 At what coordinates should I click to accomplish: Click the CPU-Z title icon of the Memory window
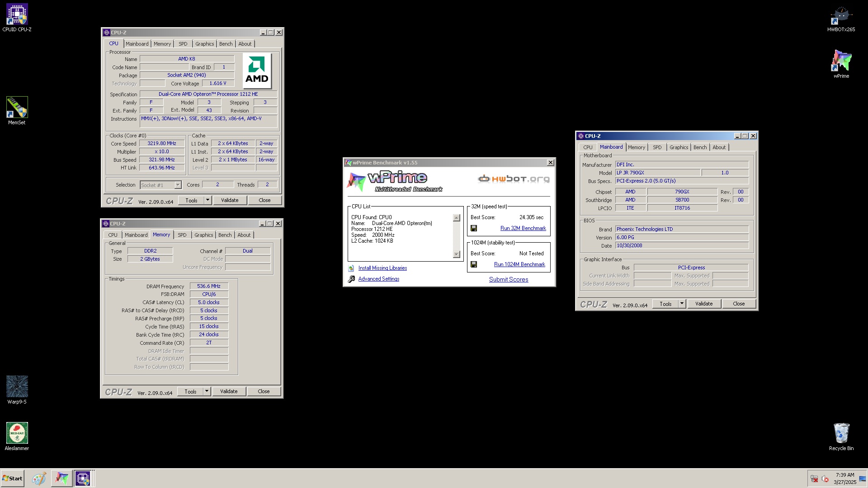[x=106, y=224]
